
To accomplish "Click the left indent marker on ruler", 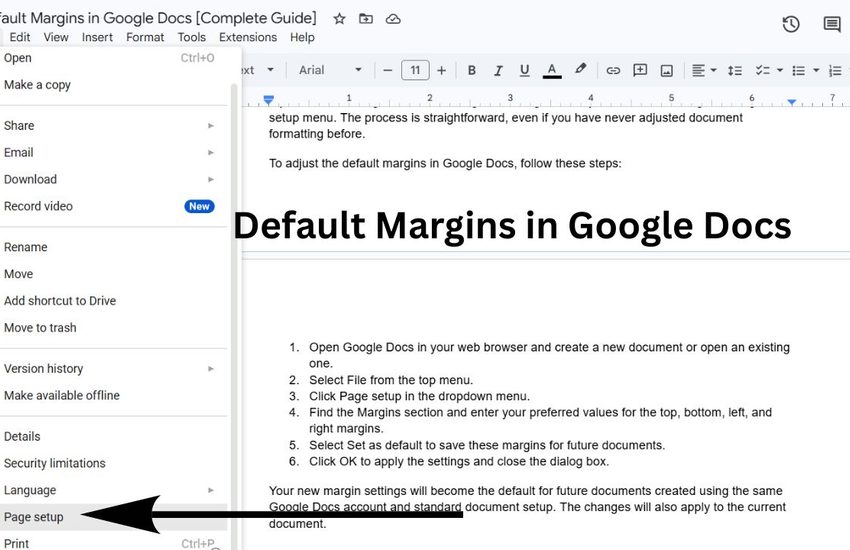I will click(x=268, y=100).
